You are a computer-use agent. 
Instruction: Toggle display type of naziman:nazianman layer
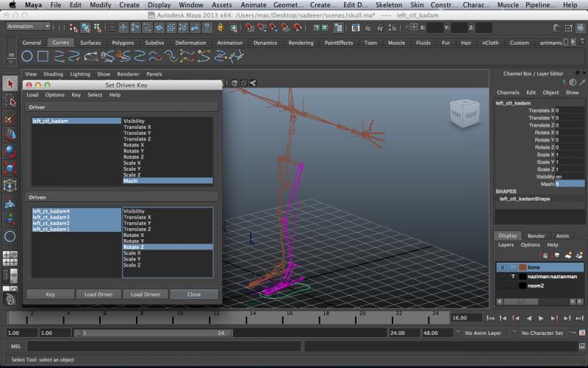click(512, 276)
